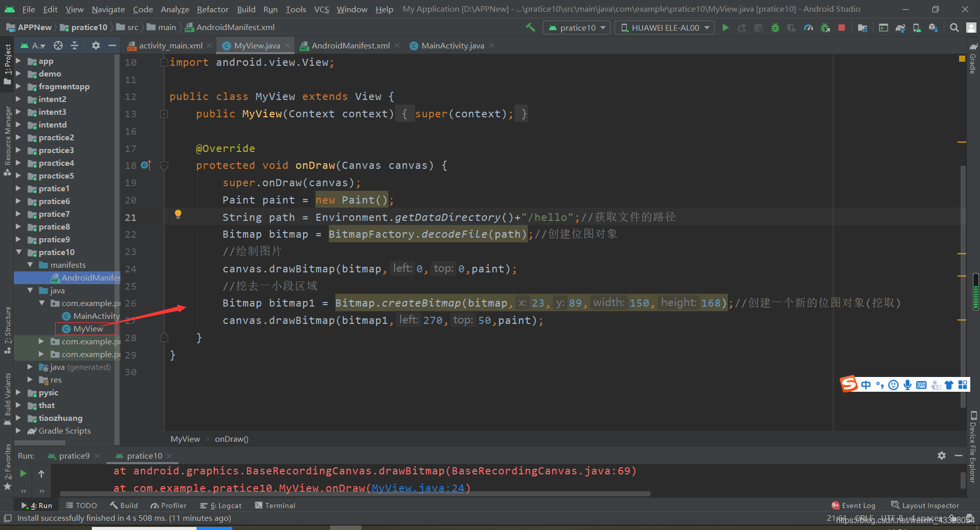Click green rerun arrow in Run panel
The height and width of the screenshot is (530, 980).
click(x=23, y=473)
